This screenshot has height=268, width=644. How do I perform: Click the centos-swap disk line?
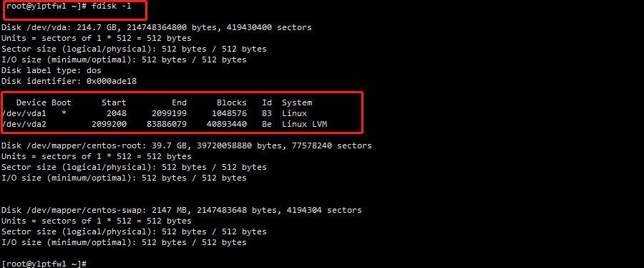182,210
